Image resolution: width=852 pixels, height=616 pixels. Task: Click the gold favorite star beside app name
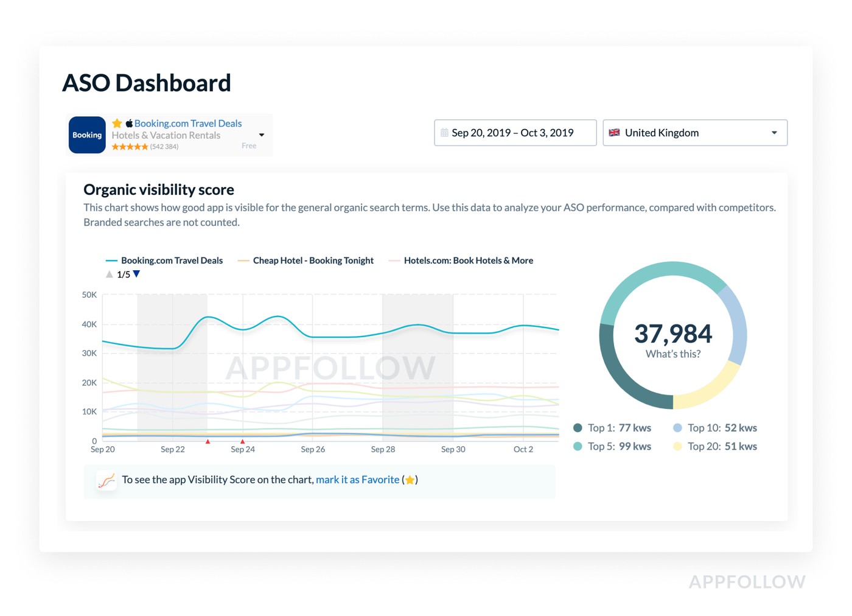tap(117, 124)
